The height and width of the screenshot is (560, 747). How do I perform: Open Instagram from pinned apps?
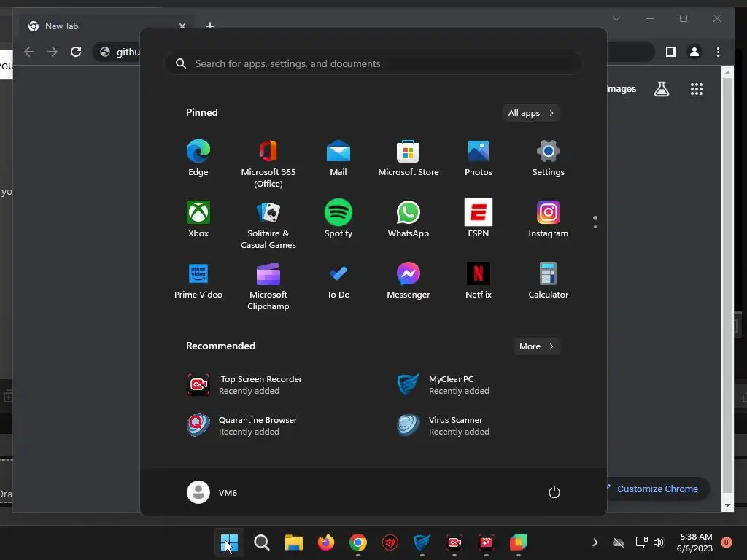click(x=549, y=219)
